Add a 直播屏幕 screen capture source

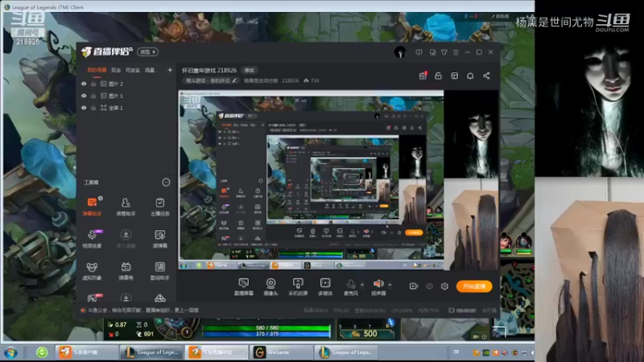(x=244, y=286)
